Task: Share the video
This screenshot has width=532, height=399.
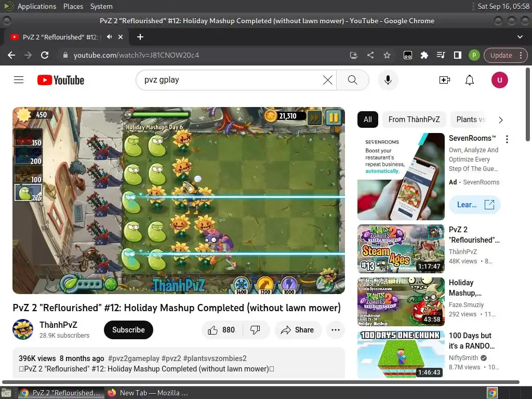Action: (x=298, y=330)
